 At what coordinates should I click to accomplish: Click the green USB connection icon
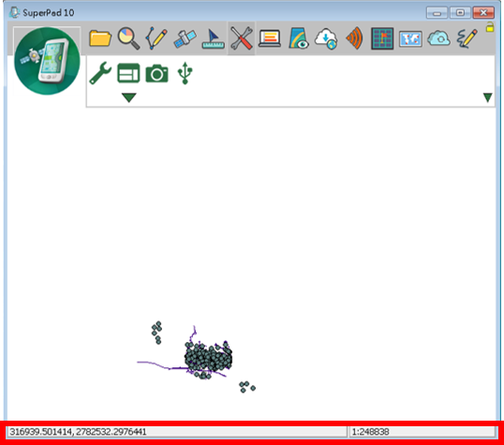point(185,73)
